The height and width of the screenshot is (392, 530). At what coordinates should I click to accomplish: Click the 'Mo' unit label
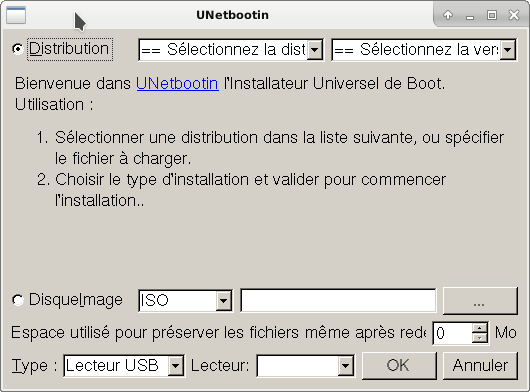click(506, 333)
